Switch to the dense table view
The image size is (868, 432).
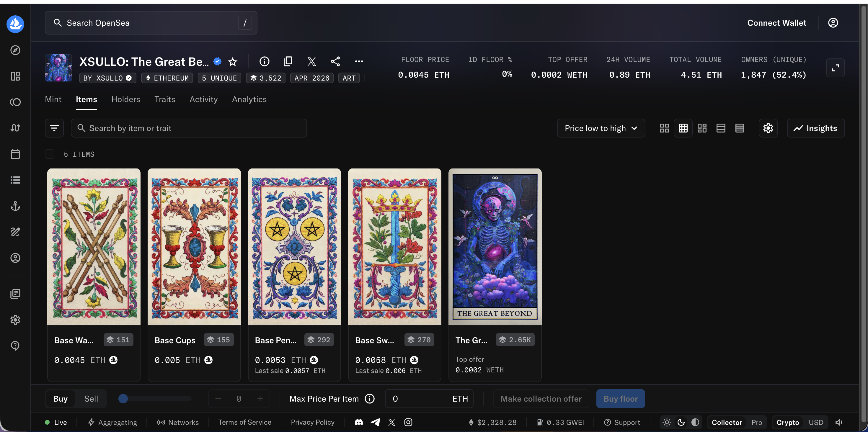point(740,128)
